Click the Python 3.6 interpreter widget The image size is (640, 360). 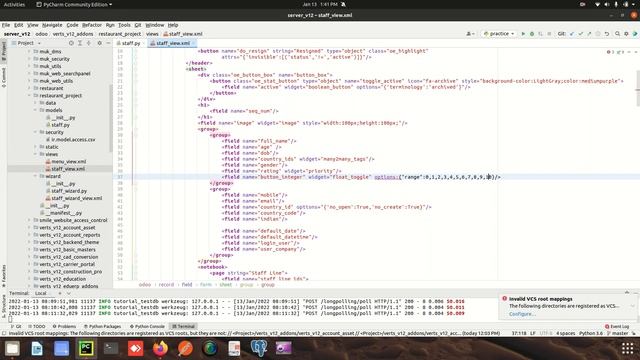(x=591, y=333)
